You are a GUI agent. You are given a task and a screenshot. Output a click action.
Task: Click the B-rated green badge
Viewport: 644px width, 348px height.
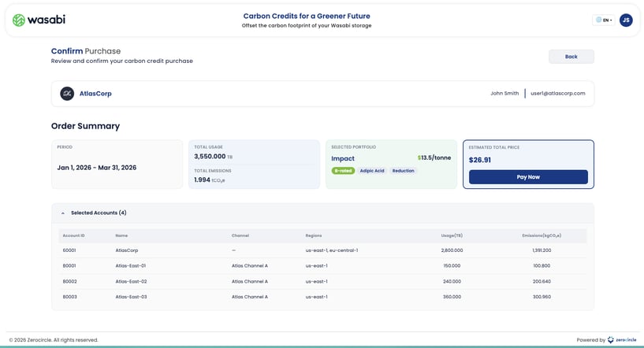coord(343,171)
